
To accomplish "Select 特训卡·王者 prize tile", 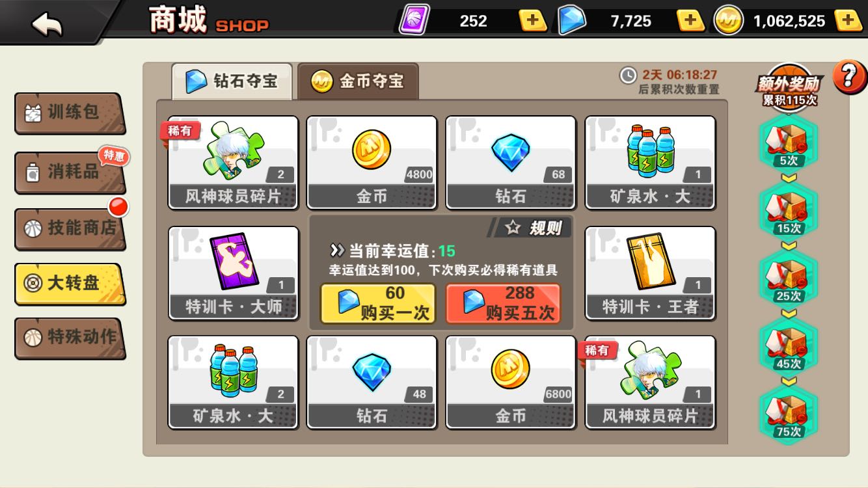I will (651, 273).
